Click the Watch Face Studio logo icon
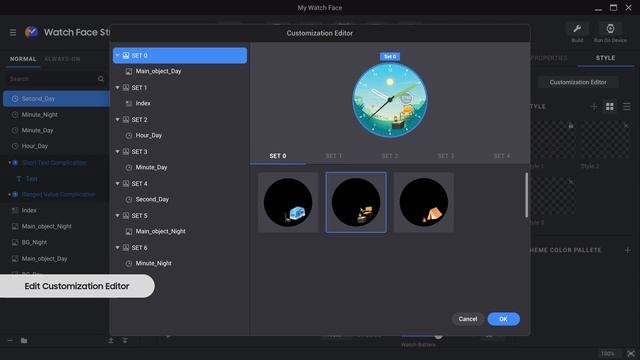Screen dimensions: 640x360 (31, 32)
